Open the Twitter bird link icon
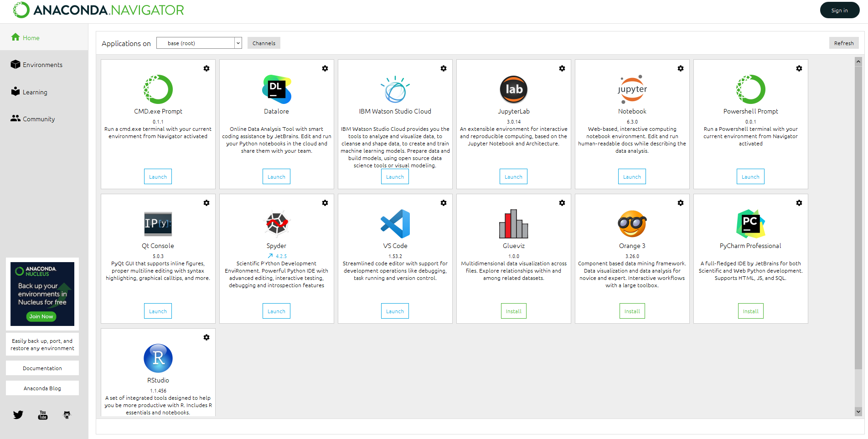The width and height of the screenshot is (868, 439). click(18, 415)
